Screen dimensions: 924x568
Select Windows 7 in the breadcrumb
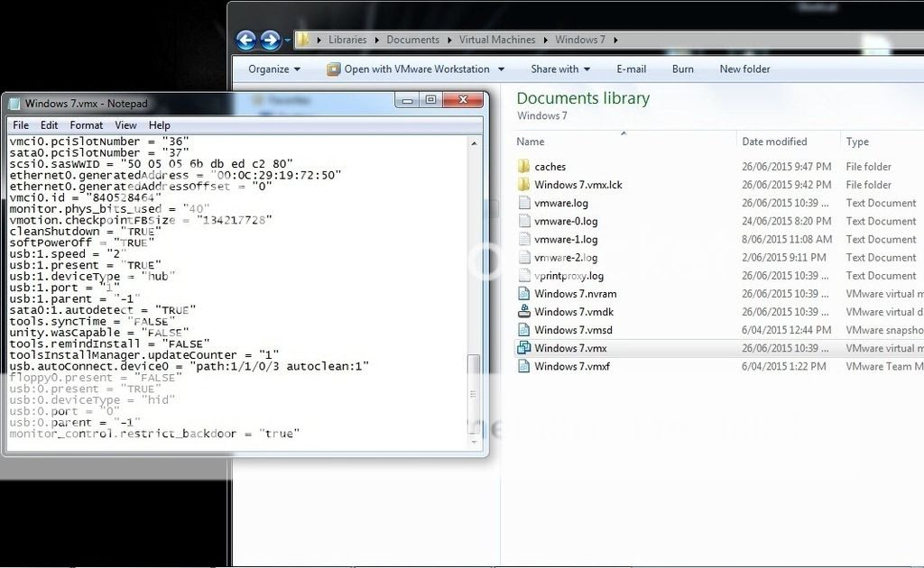click(580, 40)
